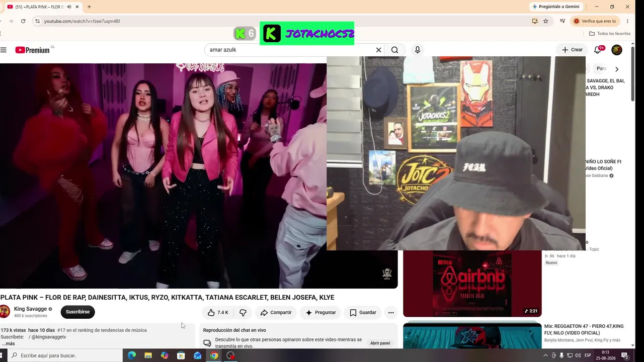
Task: Open @kingsavaggetv channel link in description
Action: point(49,337)
